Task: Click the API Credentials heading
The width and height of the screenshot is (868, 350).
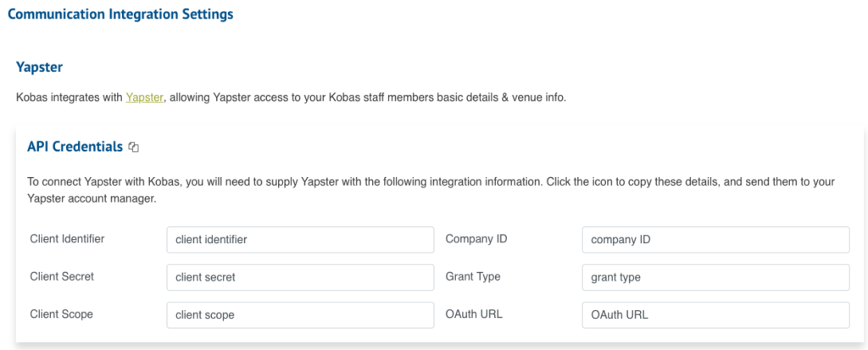Action: (75, 147)
